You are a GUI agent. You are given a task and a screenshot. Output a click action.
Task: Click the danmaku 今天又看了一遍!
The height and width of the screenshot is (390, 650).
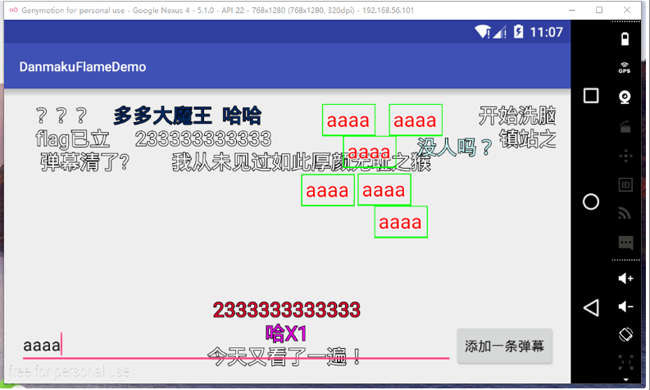pos(284,357)
